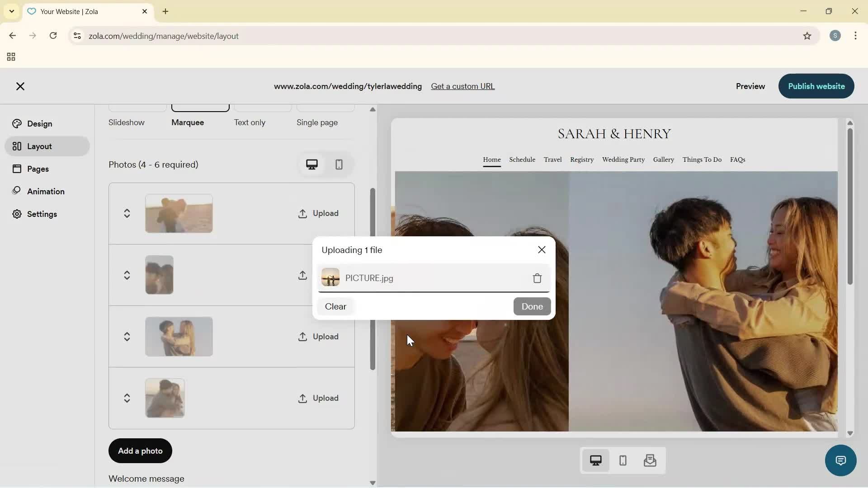Switch to the Gallery tab in the preview
The height and width of the screenshot is (488, 868).
[x=663, y=160]
